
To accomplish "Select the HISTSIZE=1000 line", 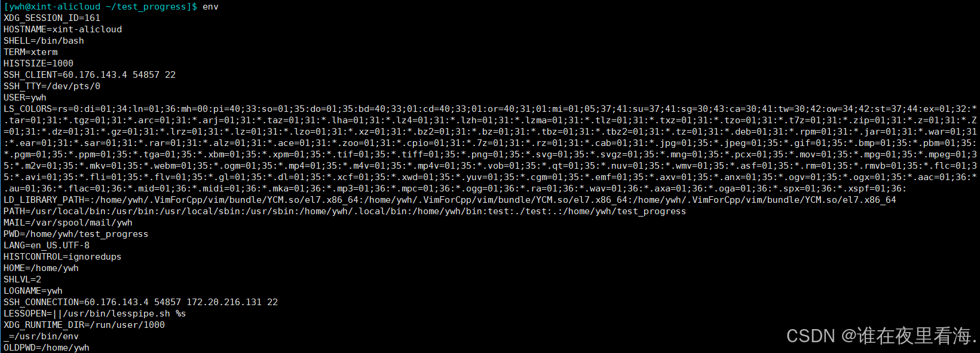I will click(x=38, y=63).
